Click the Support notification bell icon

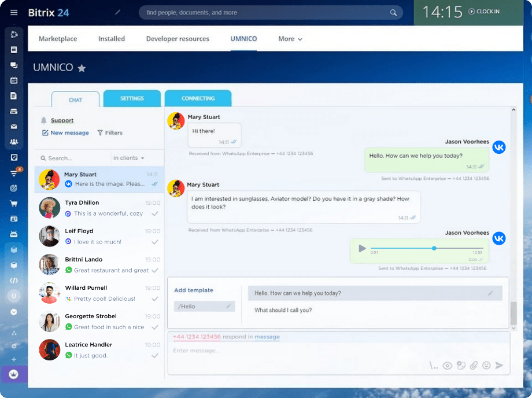44,120
